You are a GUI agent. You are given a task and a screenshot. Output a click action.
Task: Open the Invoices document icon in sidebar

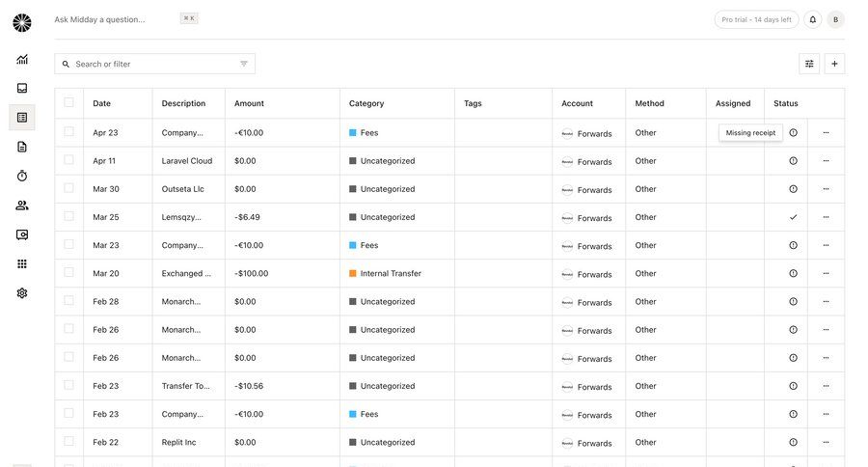[x=22, y=147]
